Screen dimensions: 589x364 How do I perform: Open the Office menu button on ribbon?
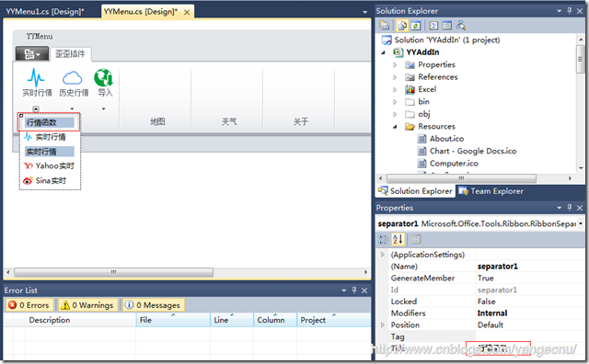[x=32, y=54]
